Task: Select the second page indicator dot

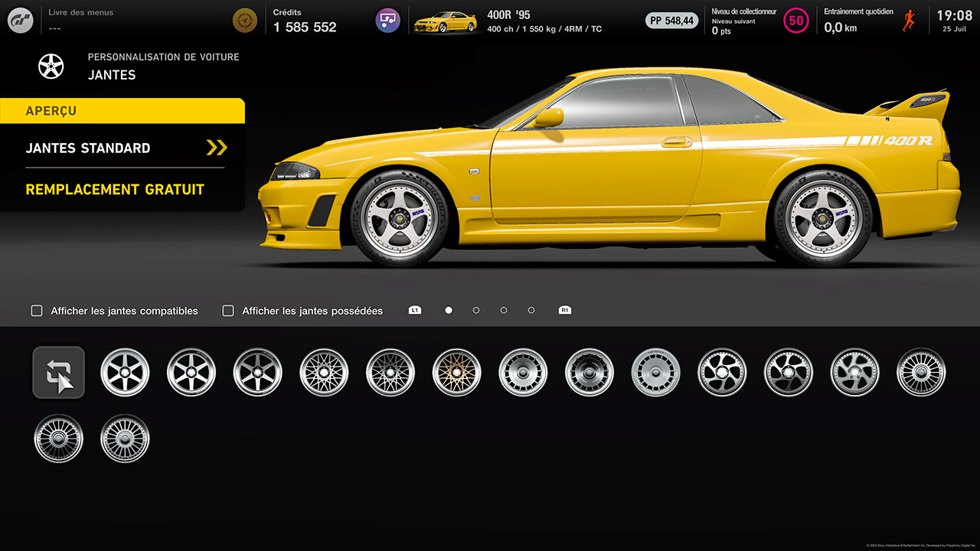Action: (476, 311)
